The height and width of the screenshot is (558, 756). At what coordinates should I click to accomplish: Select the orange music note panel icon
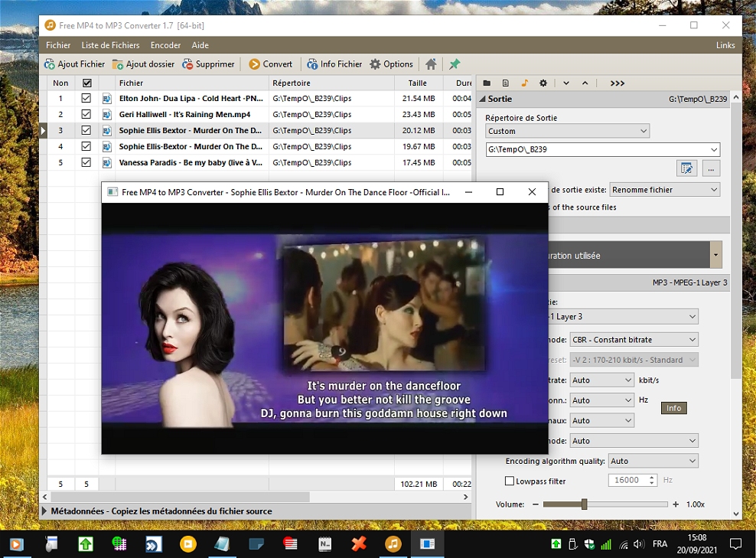[525, 83]
